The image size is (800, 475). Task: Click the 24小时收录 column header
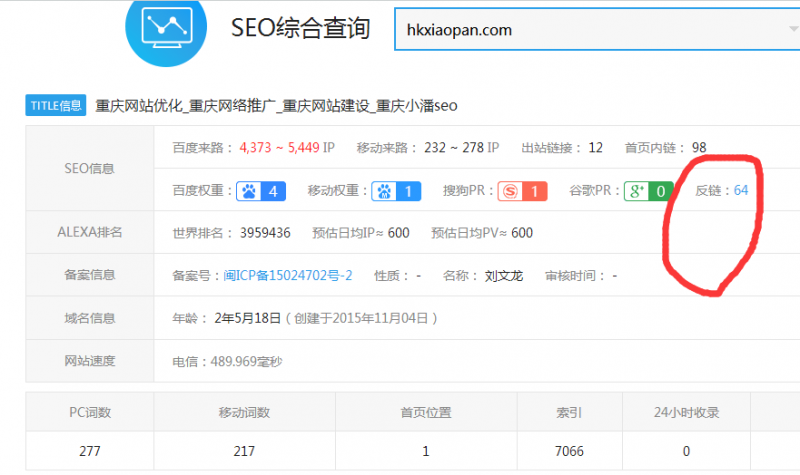686,412
